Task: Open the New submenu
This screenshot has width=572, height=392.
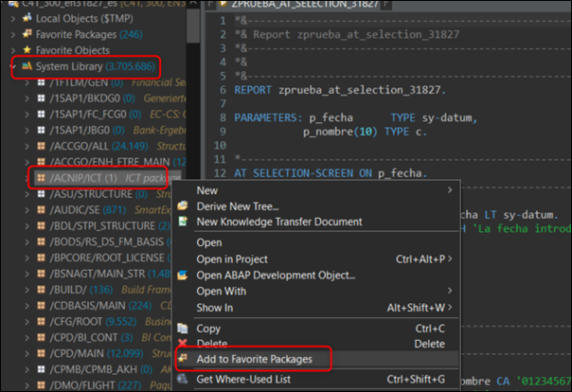Action: click(x=316, y=190)
